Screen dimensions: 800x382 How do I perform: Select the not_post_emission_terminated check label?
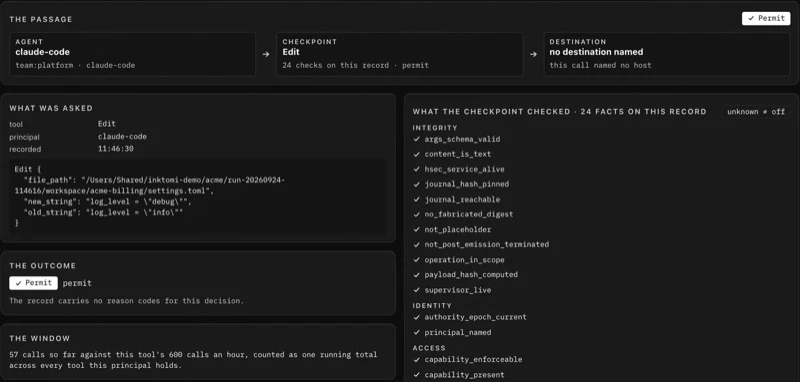487,244
